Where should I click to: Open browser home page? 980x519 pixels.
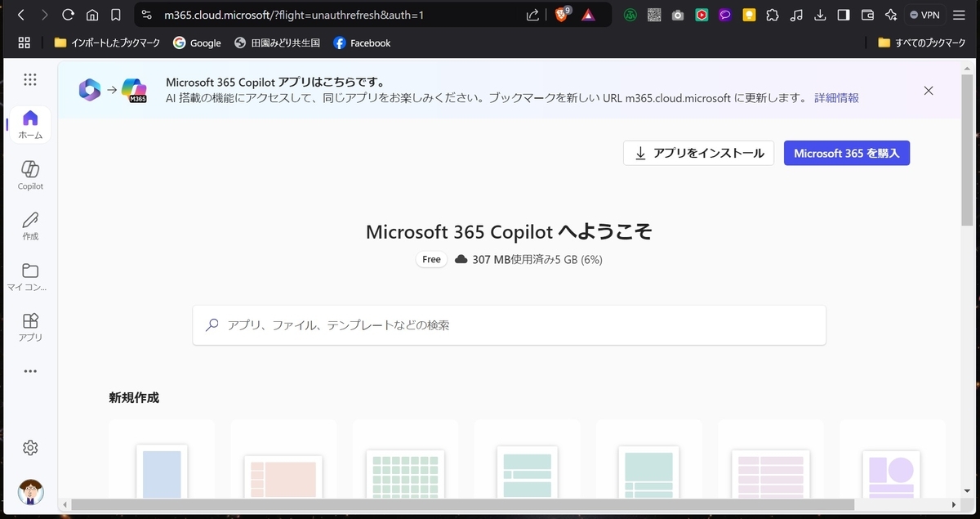[x=92, y=15]
